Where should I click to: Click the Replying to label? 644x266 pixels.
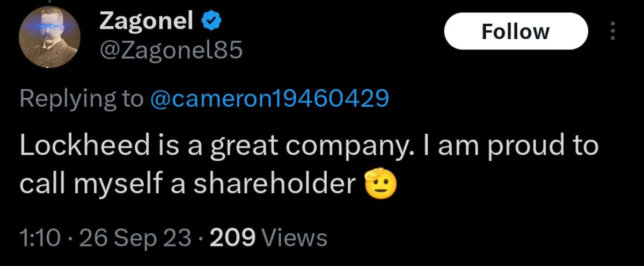[82, 99]
